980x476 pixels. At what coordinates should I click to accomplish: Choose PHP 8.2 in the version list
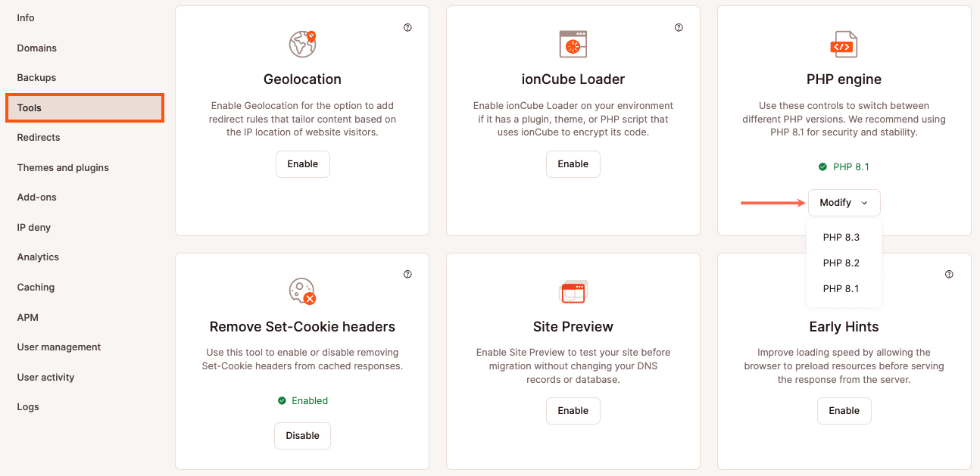[841, 263]
